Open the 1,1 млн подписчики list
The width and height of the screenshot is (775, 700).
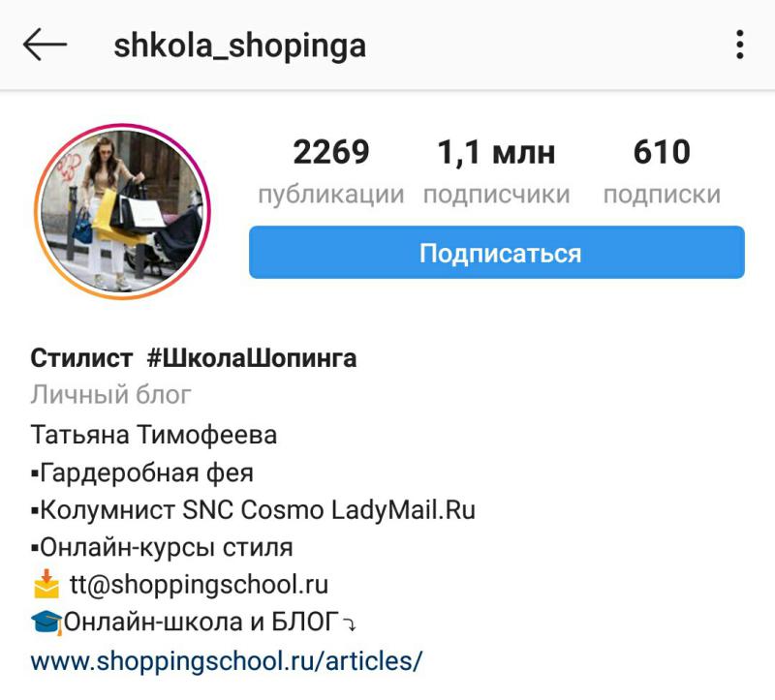(496, 172)
